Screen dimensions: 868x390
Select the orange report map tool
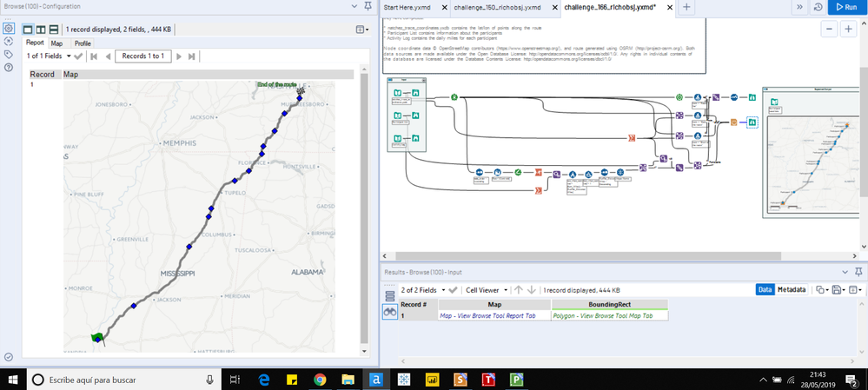pyautogui.click(x=733, y=122)
